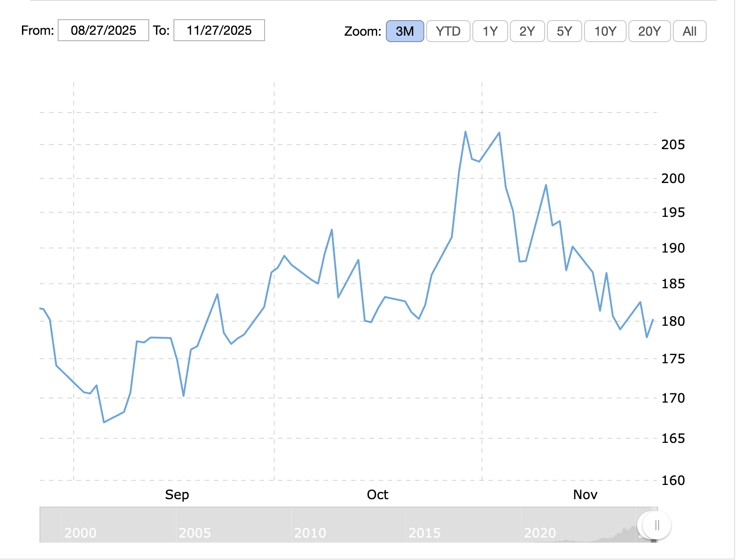Image resolution: width=736 pixels, height=560 pixels.
Task: Click the 195 y-axis value
Action: click(x=673, y=212)
